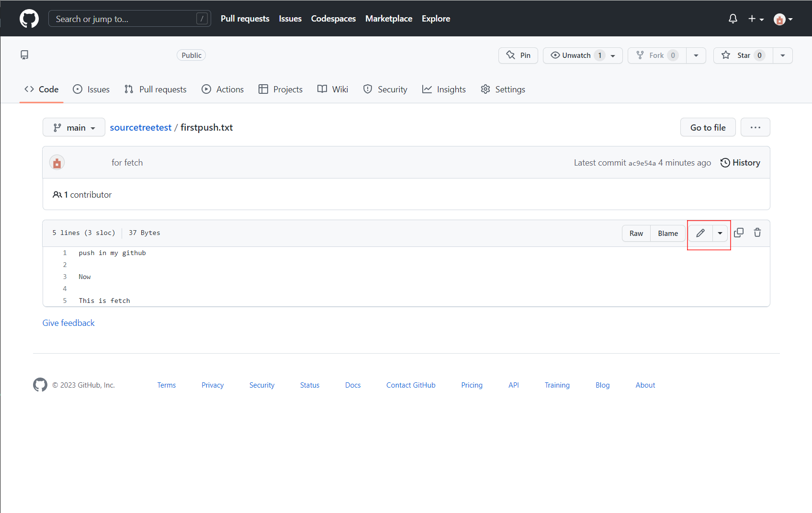Open the API footer link
This screenshot has width=812, height=513.
(x=514, y=385)
